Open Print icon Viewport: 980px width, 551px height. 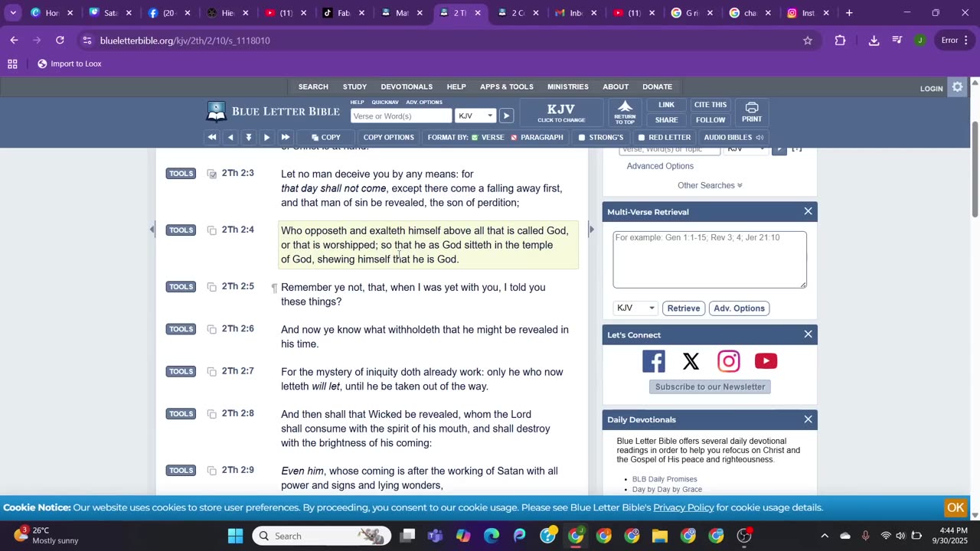tap(752, 112)
